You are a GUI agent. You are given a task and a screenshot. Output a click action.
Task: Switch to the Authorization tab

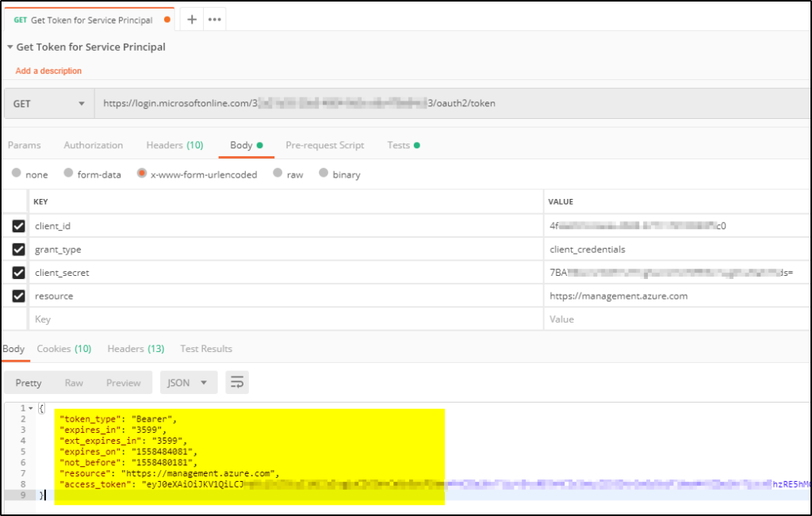[93, 145]
